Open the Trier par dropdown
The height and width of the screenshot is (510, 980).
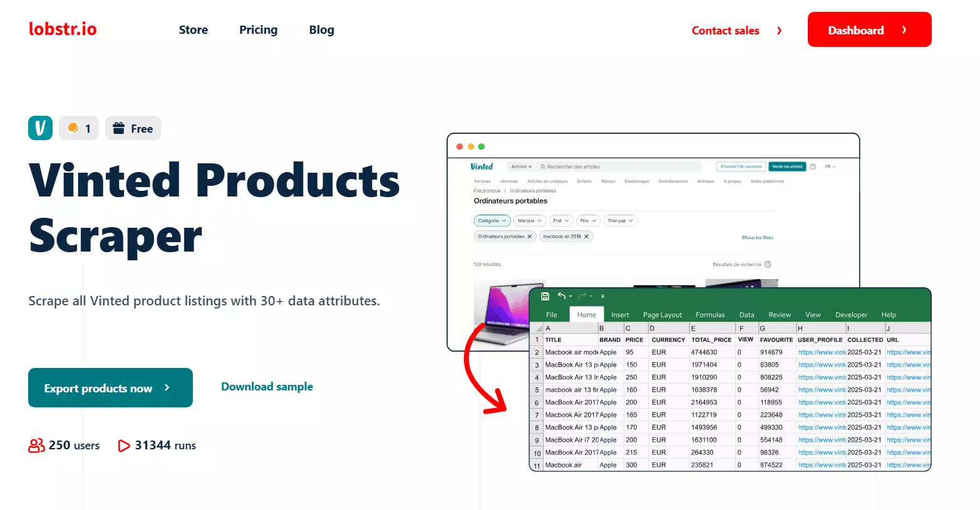[620, 220]
